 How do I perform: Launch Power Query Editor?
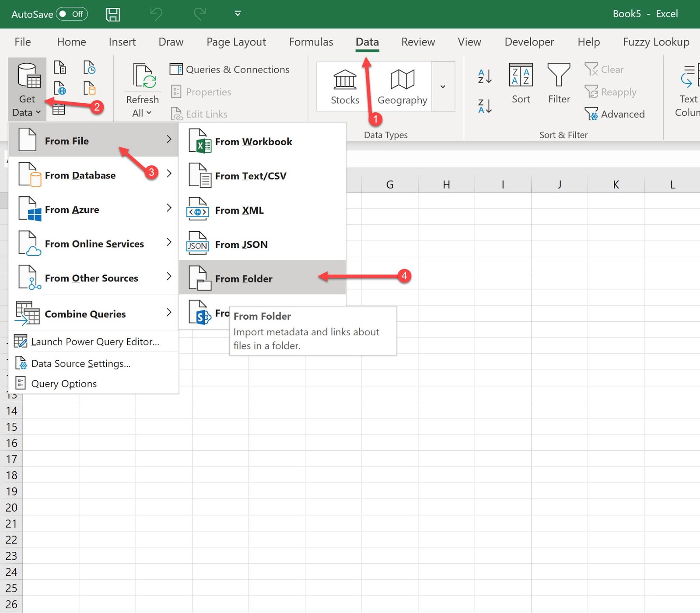(x=95, y=341)
